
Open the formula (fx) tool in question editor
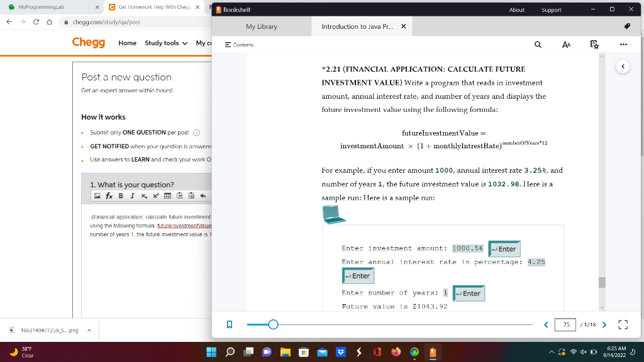[x=108, y=195]
